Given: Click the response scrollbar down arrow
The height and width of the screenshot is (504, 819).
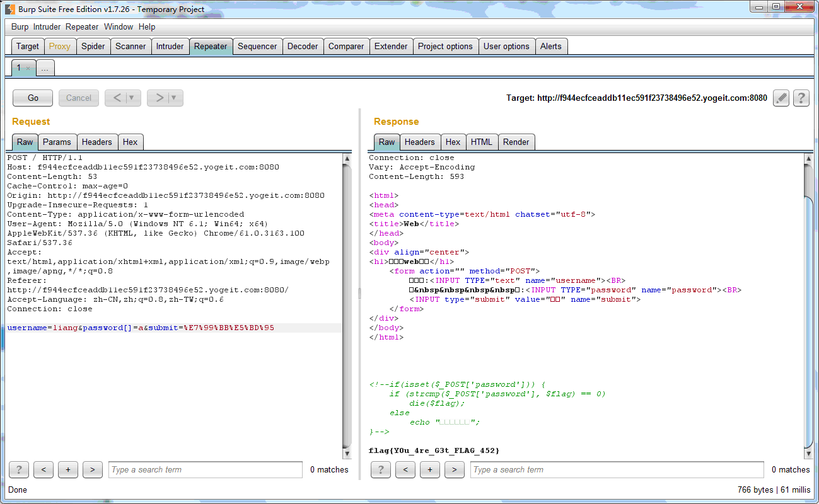Looking at the screenshot, I should [x=809, y=454].
